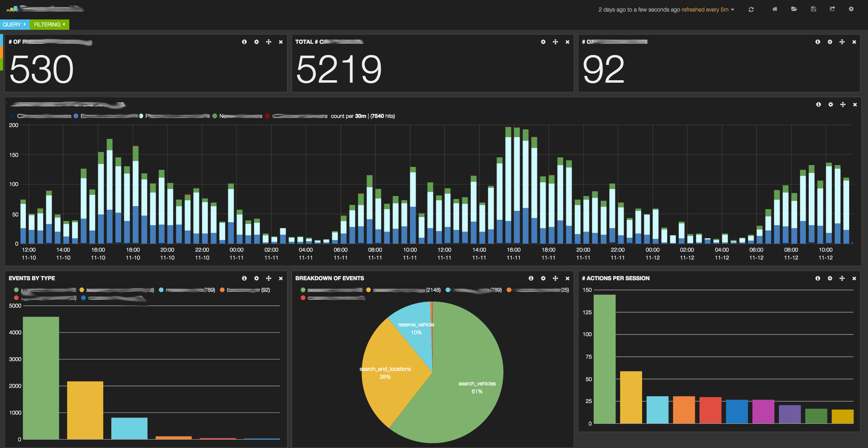
Task: Click the "# ACTIONS PER SESSION" panel title
Action: pyautogui.click(x=616, y=278)
